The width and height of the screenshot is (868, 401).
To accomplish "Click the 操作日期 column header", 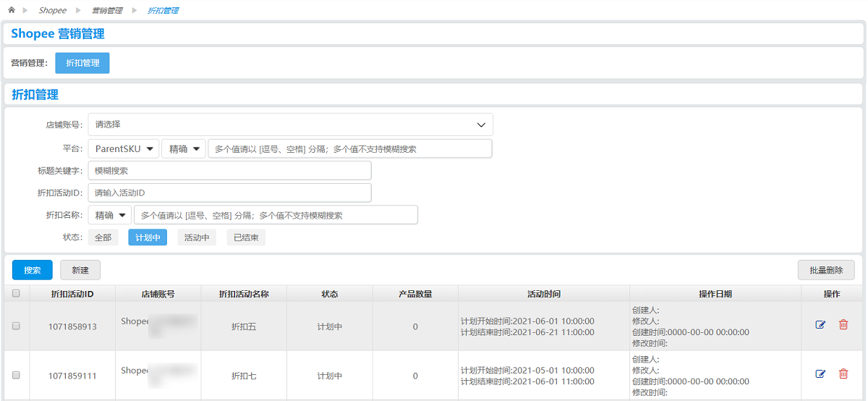I will 715,294.
